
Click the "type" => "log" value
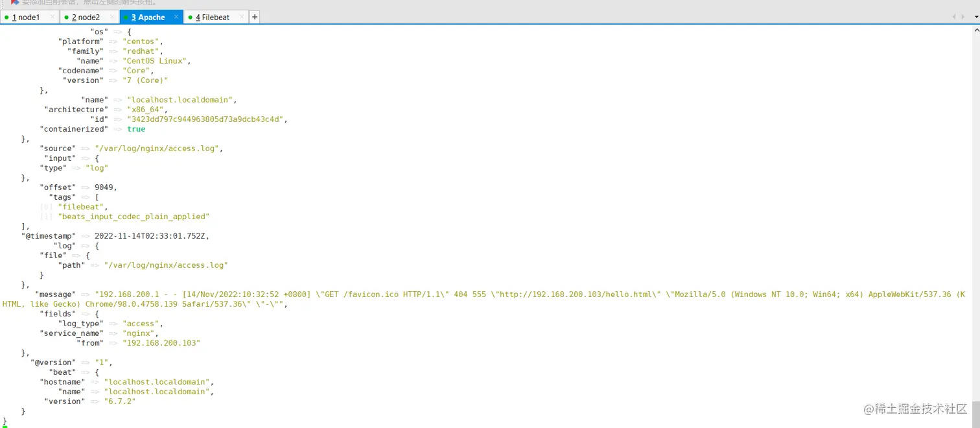click(x=97, y=168)
